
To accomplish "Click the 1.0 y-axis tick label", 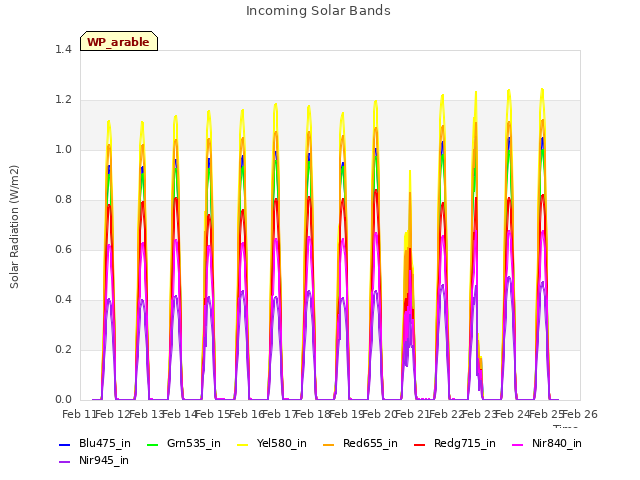I will pyautogui.click(x=63, y=150).
